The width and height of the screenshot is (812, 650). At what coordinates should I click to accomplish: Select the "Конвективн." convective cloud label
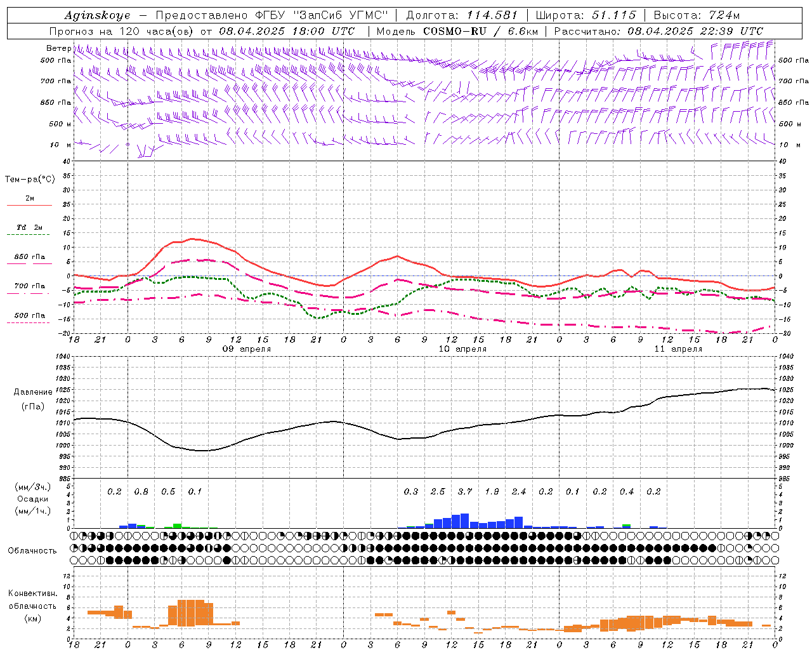32,594
